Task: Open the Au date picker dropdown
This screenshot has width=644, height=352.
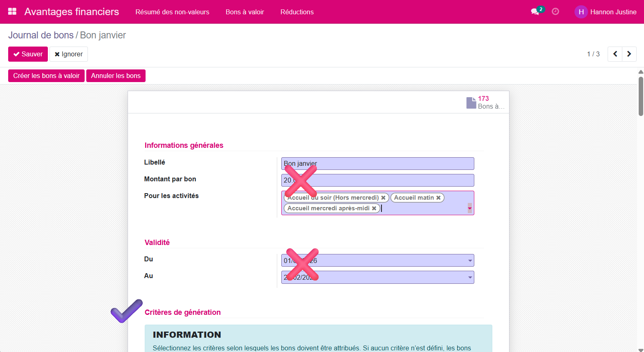Action: click(x=470, y=278)
